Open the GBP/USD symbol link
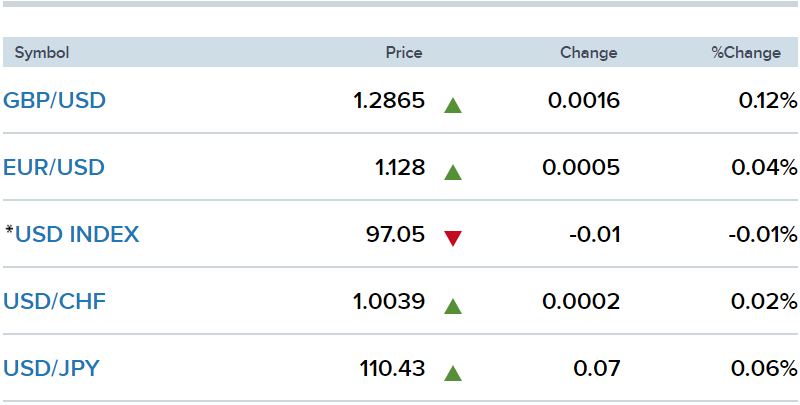This screenshot has width=800, height=405. coord(55,100)
